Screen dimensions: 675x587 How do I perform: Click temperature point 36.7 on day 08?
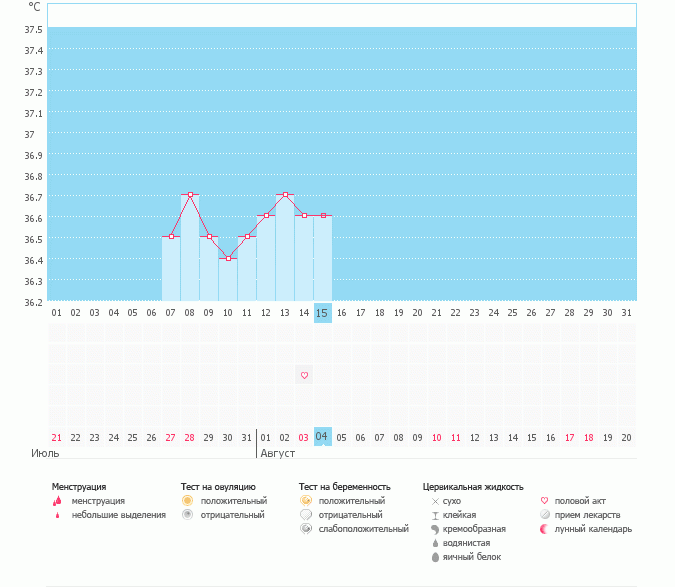(190, 194)
